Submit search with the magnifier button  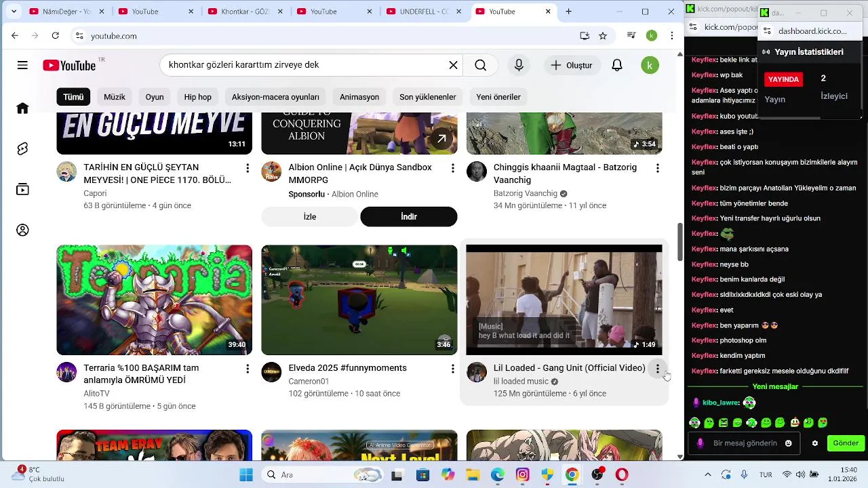pyautogui.click(x=481, y=65)
